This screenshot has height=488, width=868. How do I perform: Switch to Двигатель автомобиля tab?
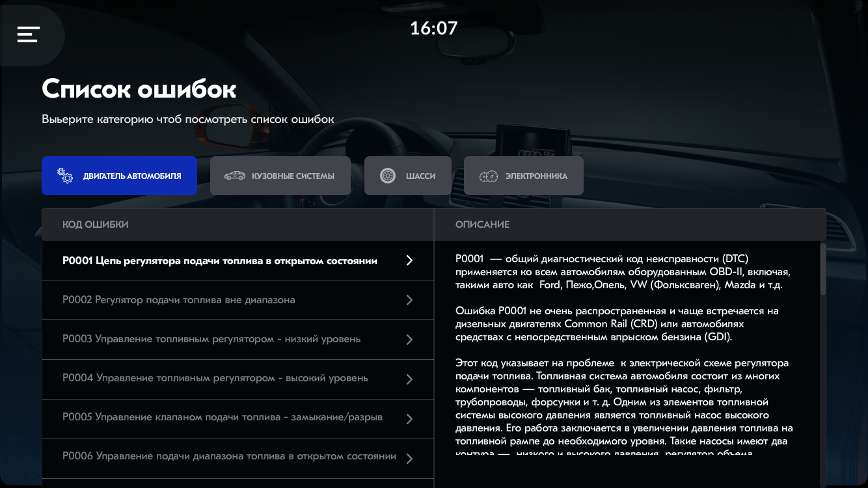(119, 176)
